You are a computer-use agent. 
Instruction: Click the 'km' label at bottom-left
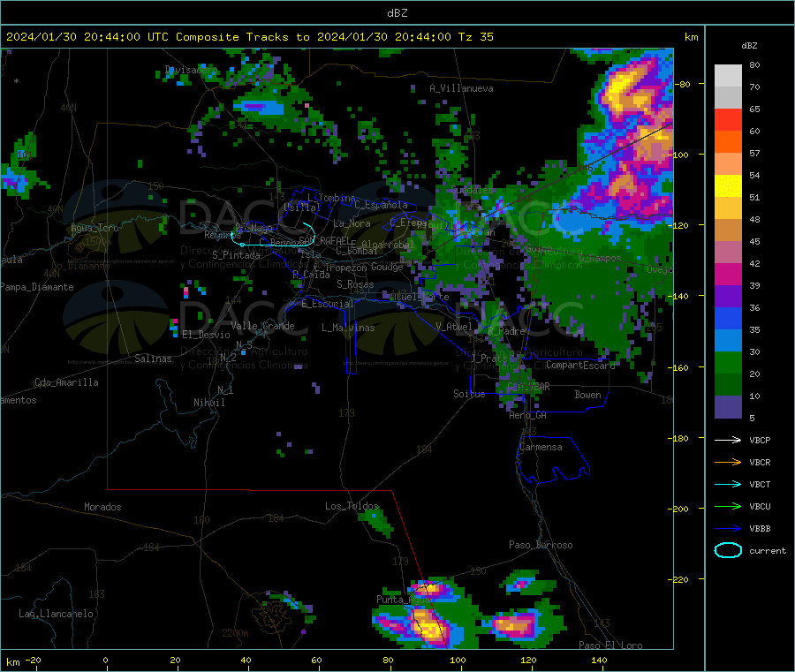(x=12, y=662)
